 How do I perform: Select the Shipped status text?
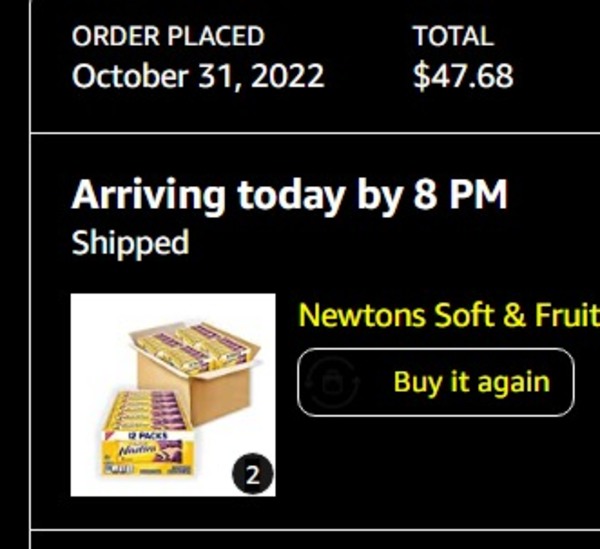click(130, 243)
